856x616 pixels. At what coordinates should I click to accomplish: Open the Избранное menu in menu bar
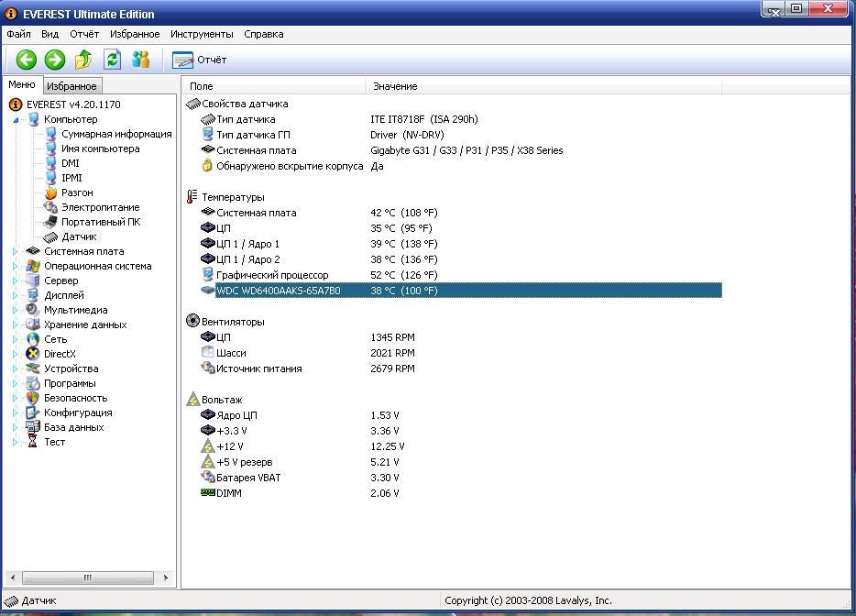[135, 34]
